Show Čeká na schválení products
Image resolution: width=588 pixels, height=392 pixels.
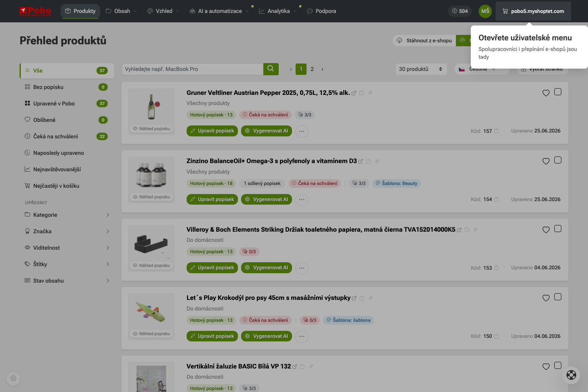tap(67, 136)
